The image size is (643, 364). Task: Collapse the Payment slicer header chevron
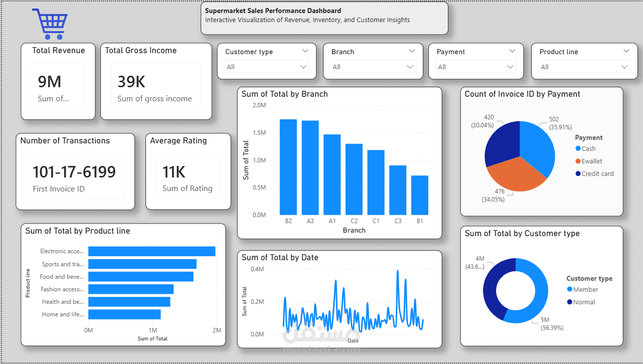coord(512,51)
